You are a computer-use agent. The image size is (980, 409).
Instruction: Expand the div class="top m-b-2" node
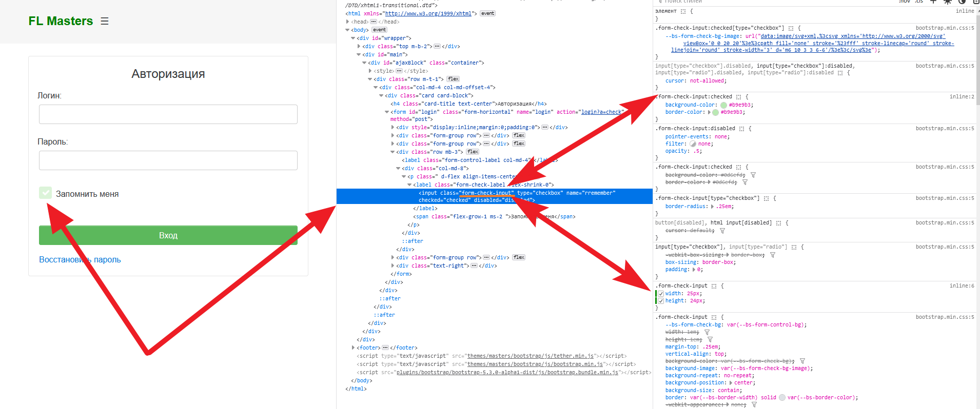tap(359, 46)
